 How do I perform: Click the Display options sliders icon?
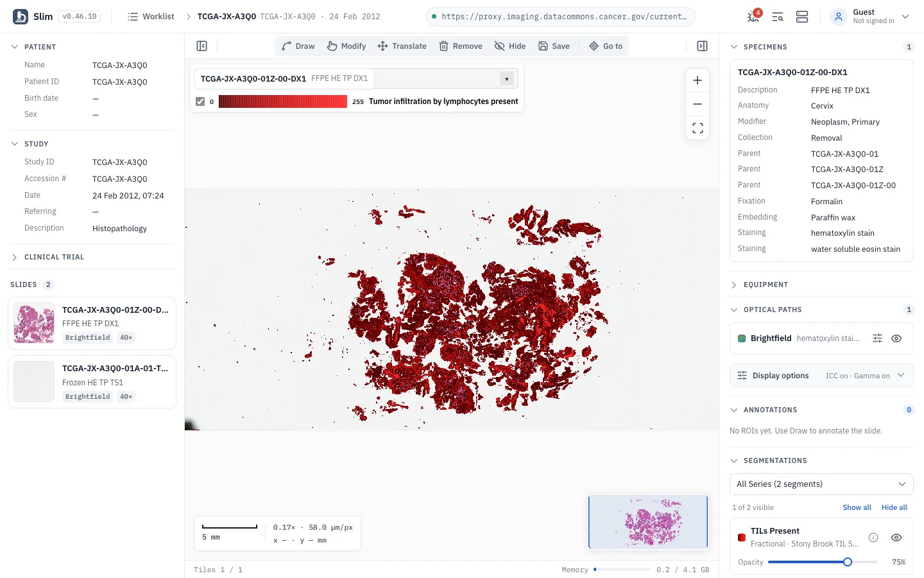click(742, 376)
